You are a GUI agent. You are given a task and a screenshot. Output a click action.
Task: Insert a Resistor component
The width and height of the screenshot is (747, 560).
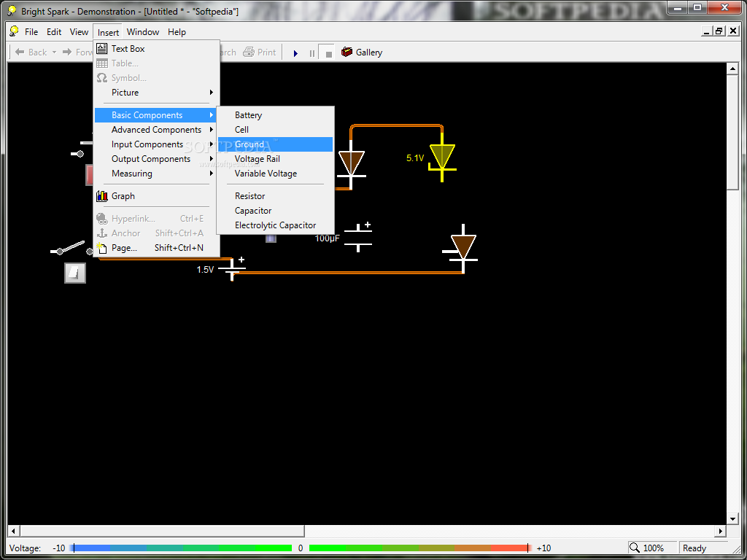click(275, 195)
